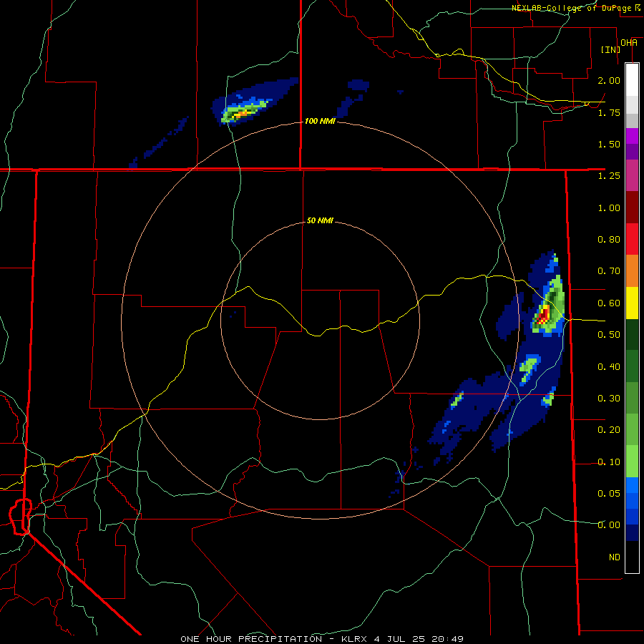The image size is (644, 644).
Task: Select the white legend color swatch
Action: point(632,79)
